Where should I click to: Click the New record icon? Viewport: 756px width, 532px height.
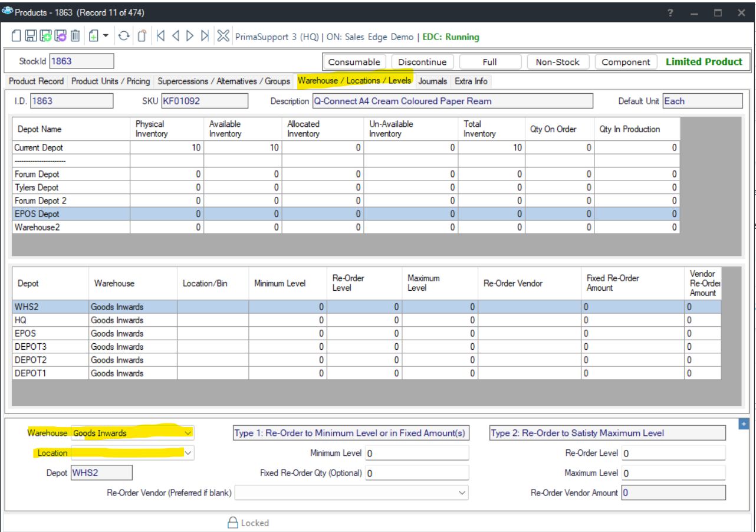click(x=17, y=37)
